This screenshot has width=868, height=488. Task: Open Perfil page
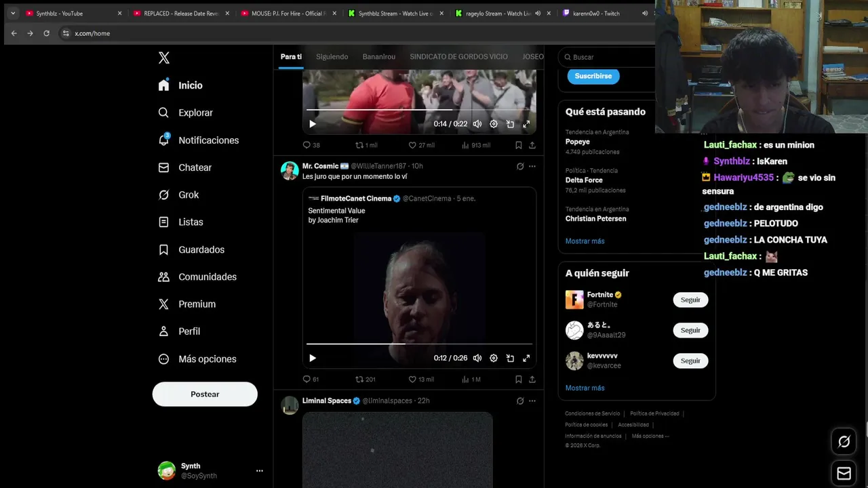(x=180, y=331)
